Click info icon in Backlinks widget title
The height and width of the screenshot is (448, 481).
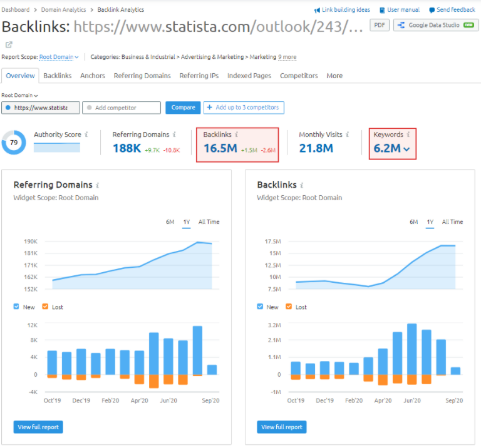coord(301,185)
